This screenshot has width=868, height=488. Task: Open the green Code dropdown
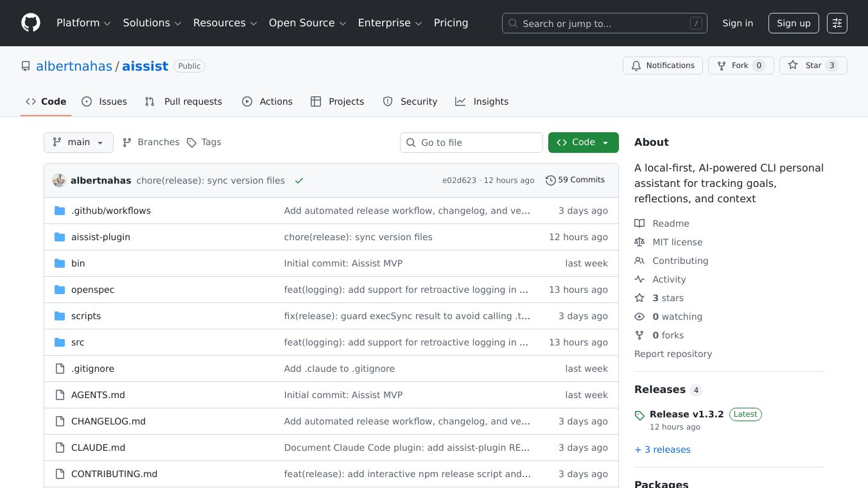pyautogui.click(x=583, y=143)
